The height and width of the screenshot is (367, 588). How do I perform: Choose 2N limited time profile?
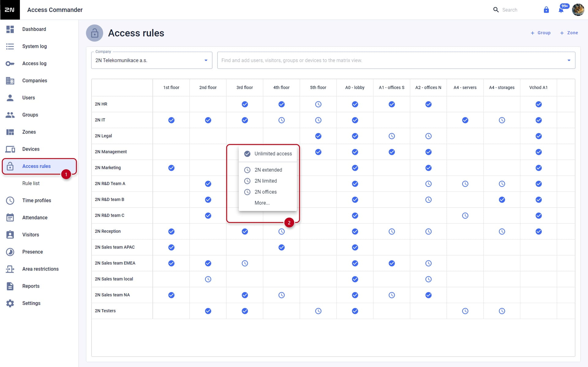click(x=268, y=181)
